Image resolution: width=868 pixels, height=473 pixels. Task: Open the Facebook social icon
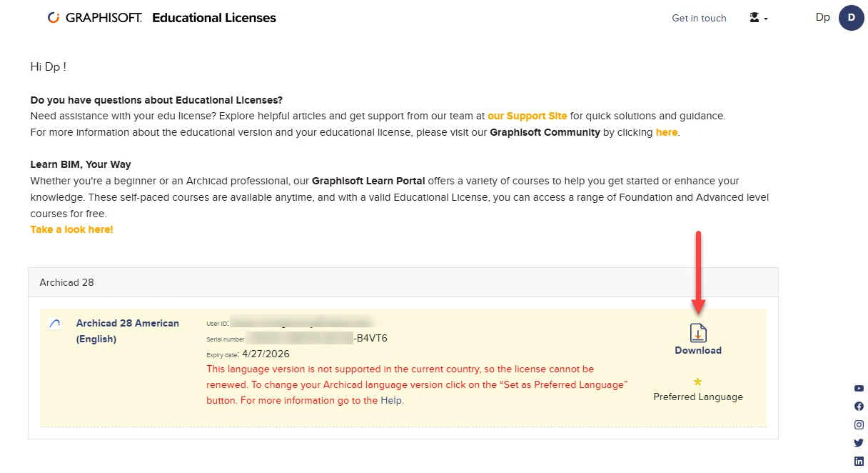(x=859, y=407)
